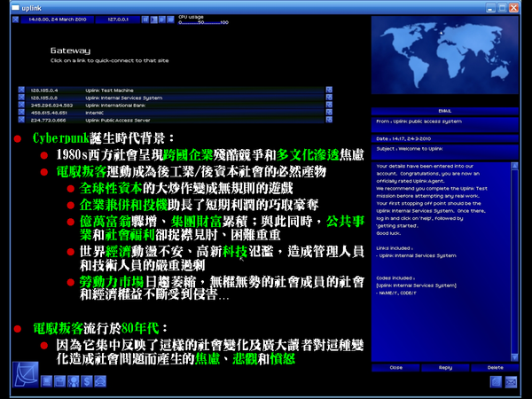
Task: Click the email body vertical scrollbar track
Action: (x=514, y=262)
